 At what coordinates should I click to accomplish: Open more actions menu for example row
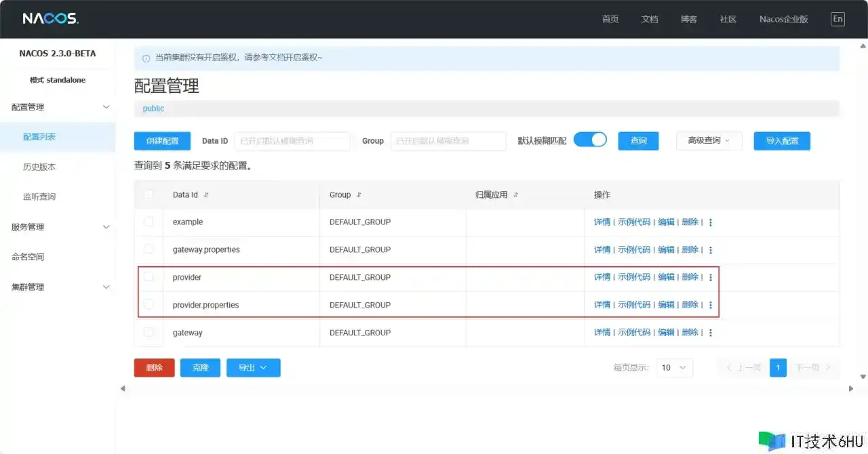(x=711, y=222)
